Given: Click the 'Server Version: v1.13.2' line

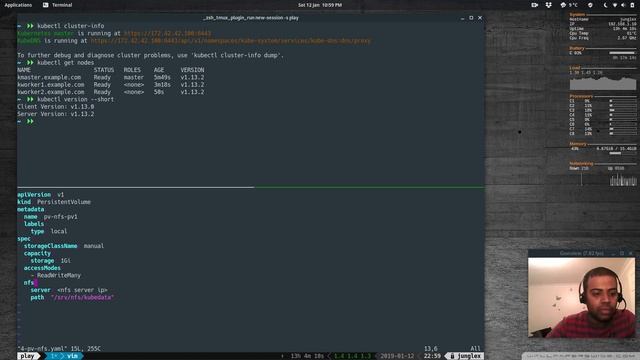Looking at the screenshot, I should (56, 114).
